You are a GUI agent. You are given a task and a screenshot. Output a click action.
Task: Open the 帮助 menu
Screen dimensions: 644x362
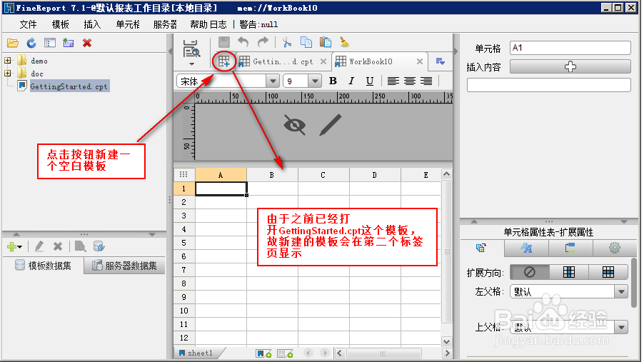pos(199,25)
